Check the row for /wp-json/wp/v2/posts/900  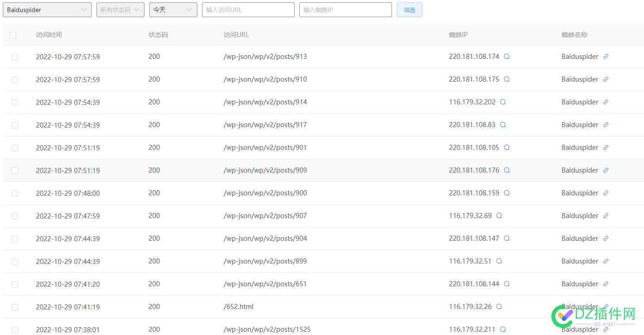pos(15,193)
